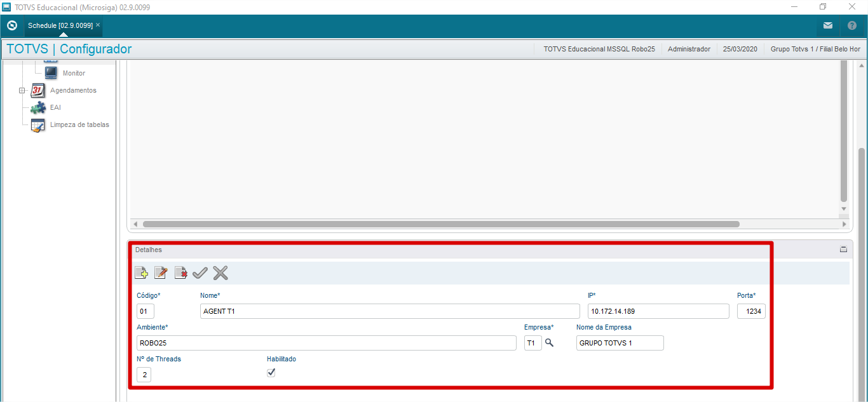The height and width of the screenshot is (402, 868).
Task: Click the grid scroll left arrow
Action: tap(135, 224)
